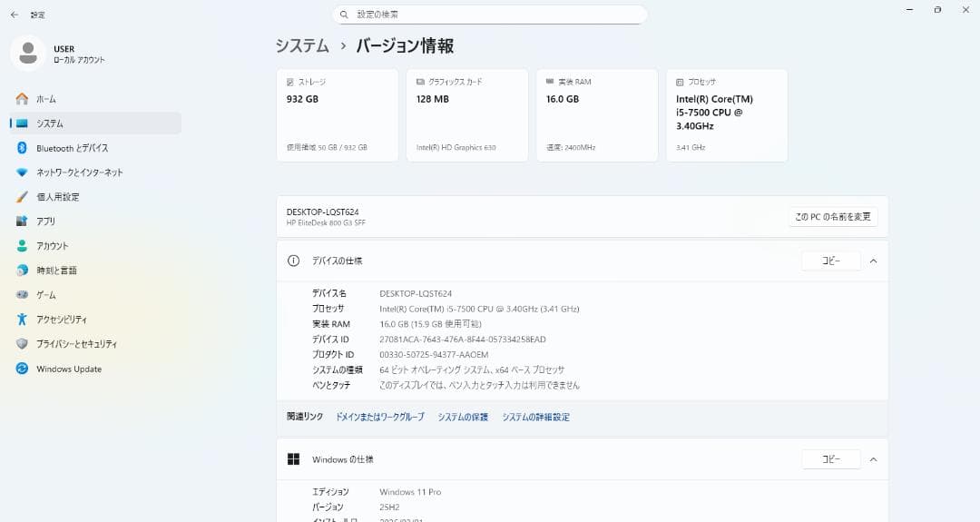Open the プロセッサ i5-7500 card

click(x=727, y=115)
